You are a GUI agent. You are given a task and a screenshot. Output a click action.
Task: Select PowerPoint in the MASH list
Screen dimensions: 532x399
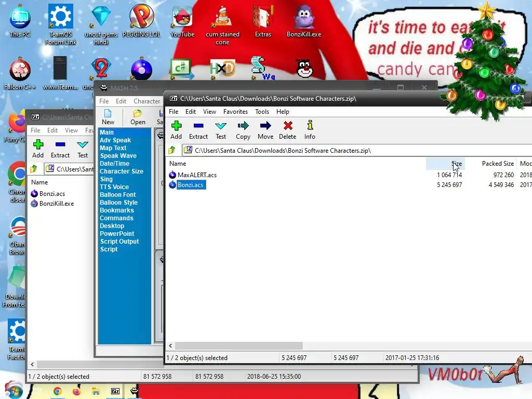click(x=117, y=234)
